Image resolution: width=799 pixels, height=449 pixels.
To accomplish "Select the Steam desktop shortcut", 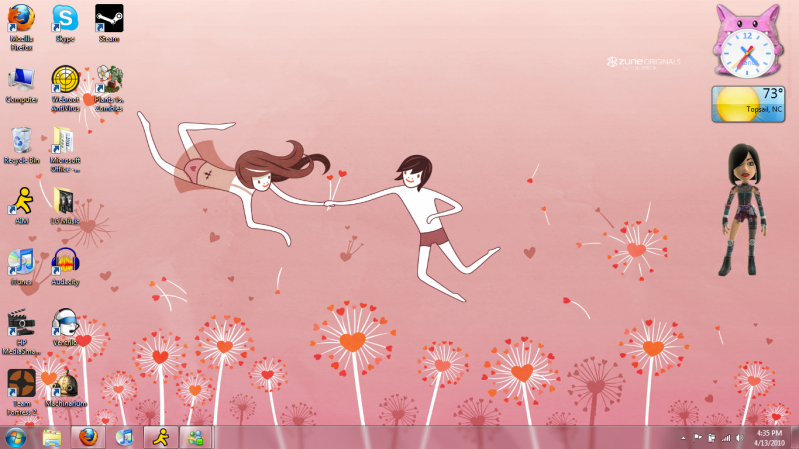I will (x=109, y=20).
